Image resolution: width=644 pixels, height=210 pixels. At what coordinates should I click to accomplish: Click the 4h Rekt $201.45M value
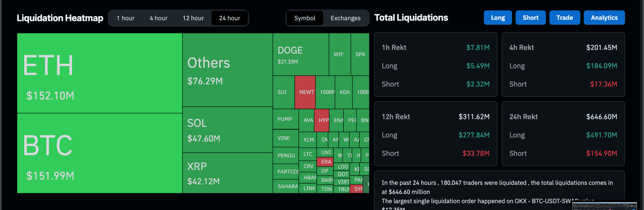coord(601,47)
